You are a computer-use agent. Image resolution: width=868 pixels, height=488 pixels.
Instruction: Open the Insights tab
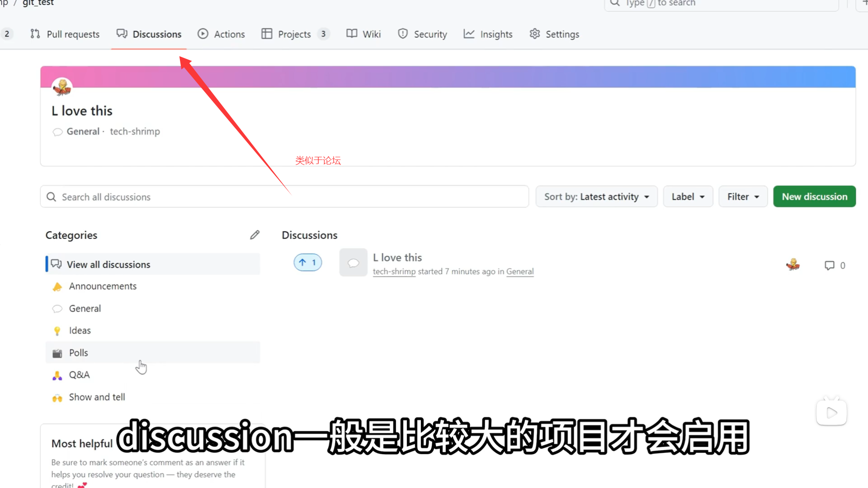coord(488,34)
